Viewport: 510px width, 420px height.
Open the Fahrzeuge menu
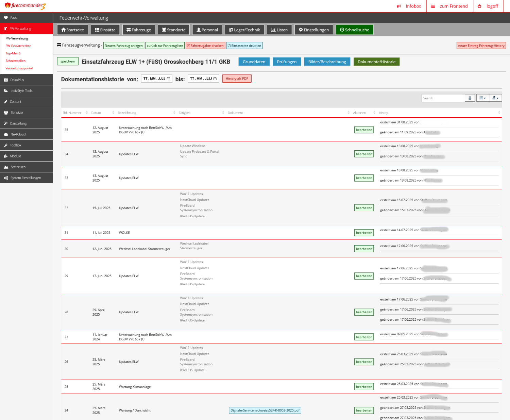coord(138,30)
